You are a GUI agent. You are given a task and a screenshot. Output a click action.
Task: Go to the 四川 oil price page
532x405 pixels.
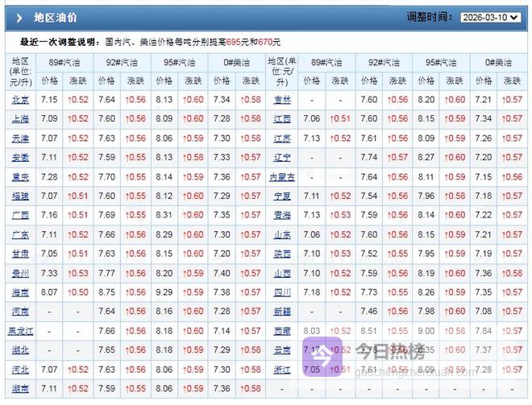pos(282,292)
